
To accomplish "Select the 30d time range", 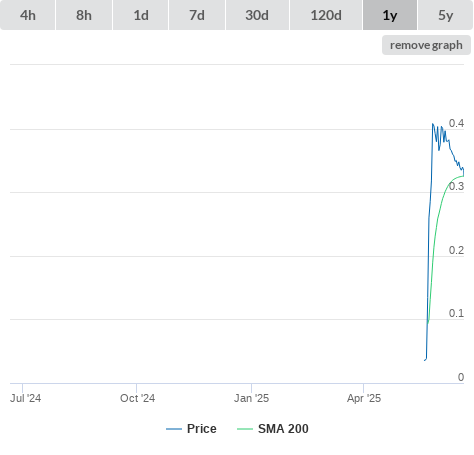I will coord(257,15).
